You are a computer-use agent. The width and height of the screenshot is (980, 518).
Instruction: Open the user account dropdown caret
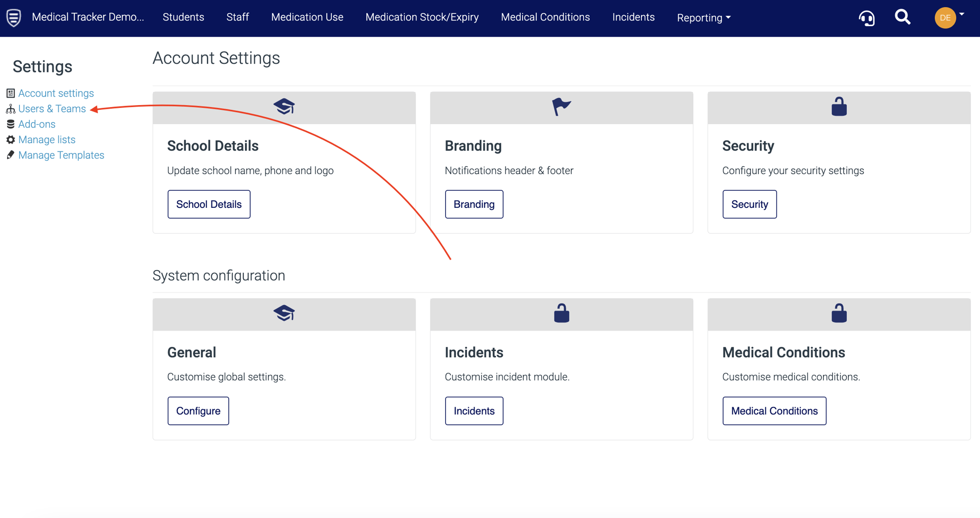click(962, 14)
